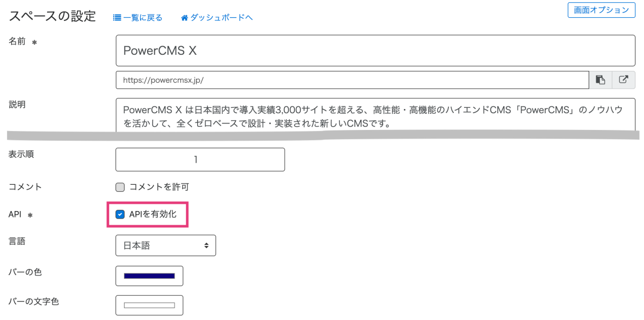The height and width of the screenshot is (320, 644).
Task: Click the https://powercmsx.jp/ URL field
Action: (353, 79)
